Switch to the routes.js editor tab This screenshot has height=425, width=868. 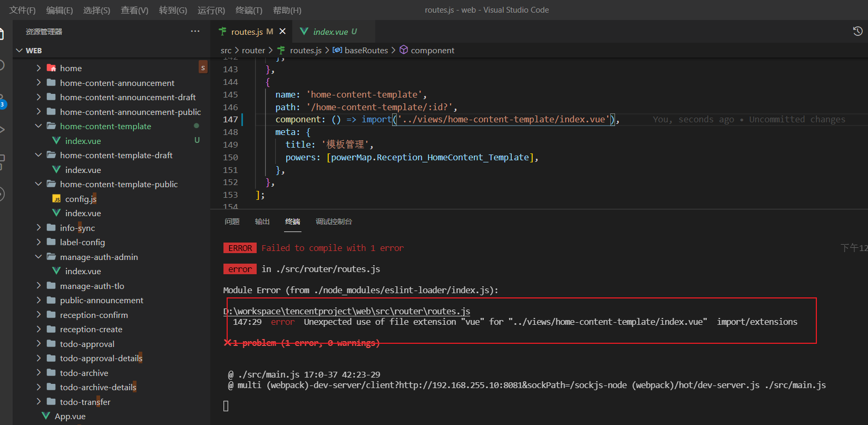(252, 32)
